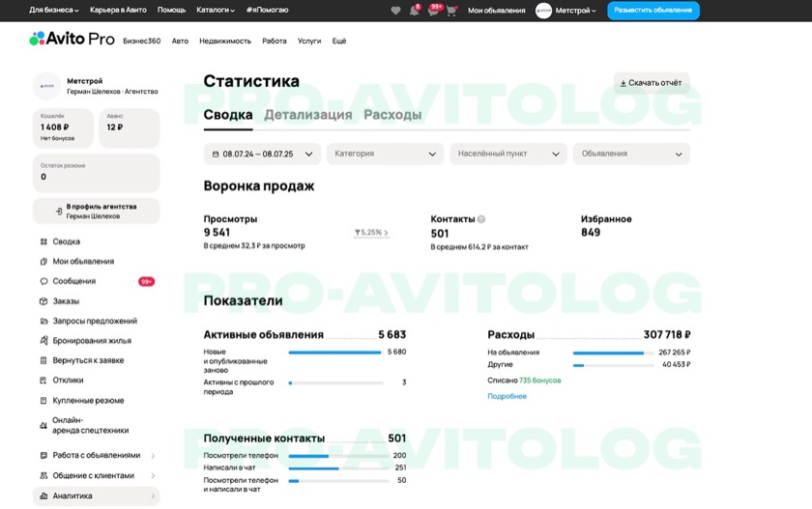Expand Общение с клиентами chevron

click(x=153, y=475)
